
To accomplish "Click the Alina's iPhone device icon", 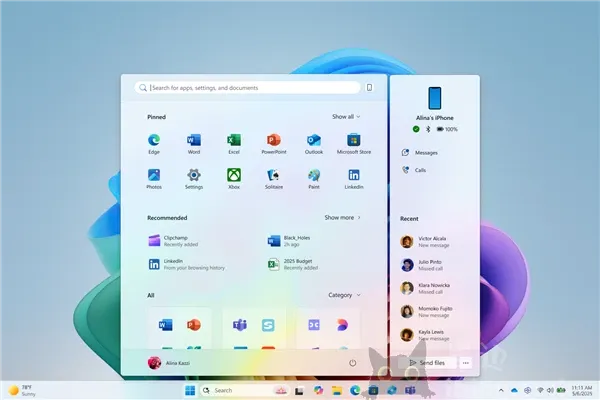I will click(434, 98).
